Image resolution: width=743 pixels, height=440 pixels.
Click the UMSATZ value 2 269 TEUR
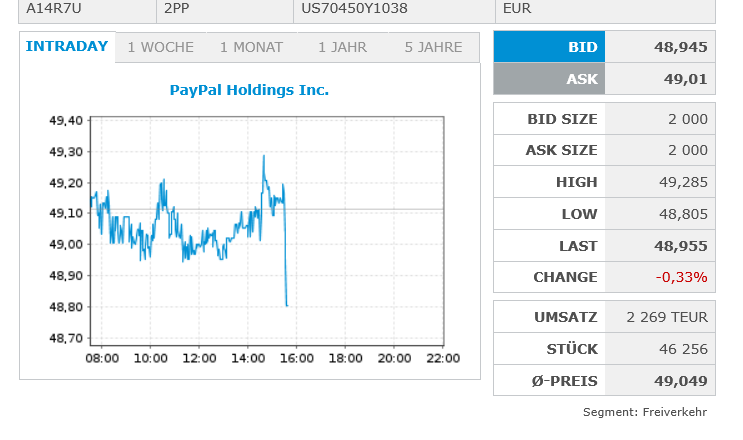coord(667,317)
